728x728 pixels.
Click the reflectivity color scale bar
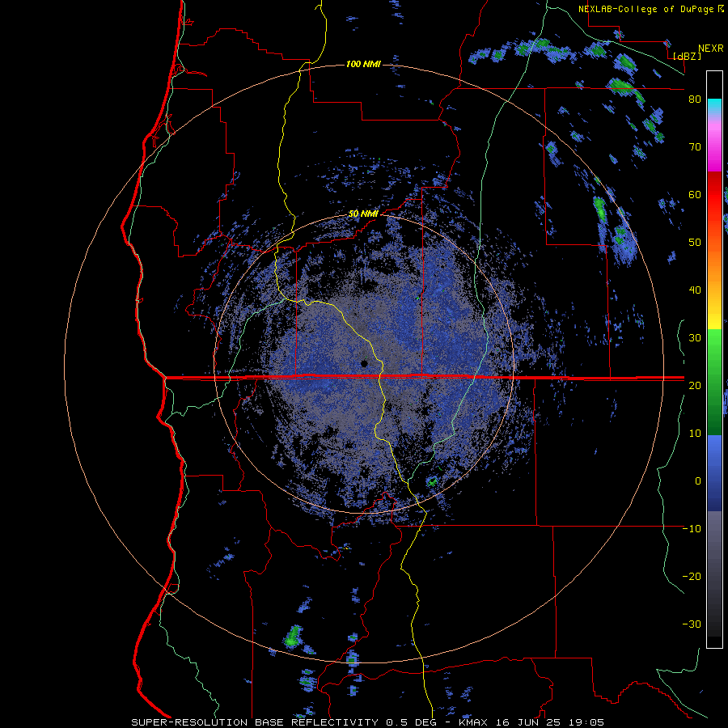tap(714, 359)
